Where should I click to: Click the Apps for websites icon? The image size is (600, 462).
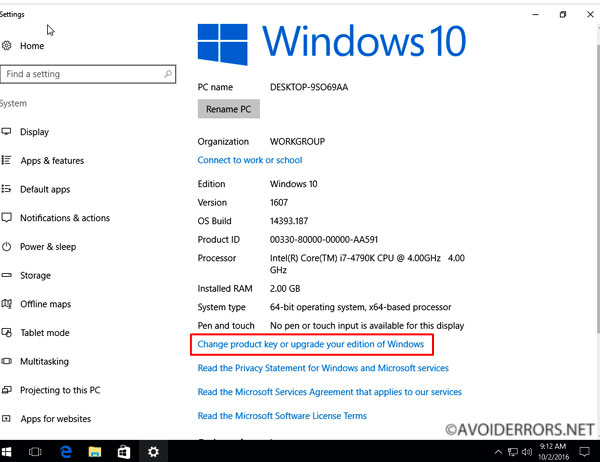(x=7, y=419)
